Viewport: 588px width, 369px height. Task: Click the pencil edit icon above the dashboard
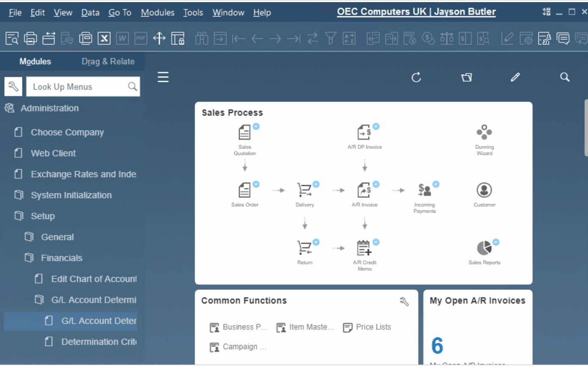click(515, 77)
